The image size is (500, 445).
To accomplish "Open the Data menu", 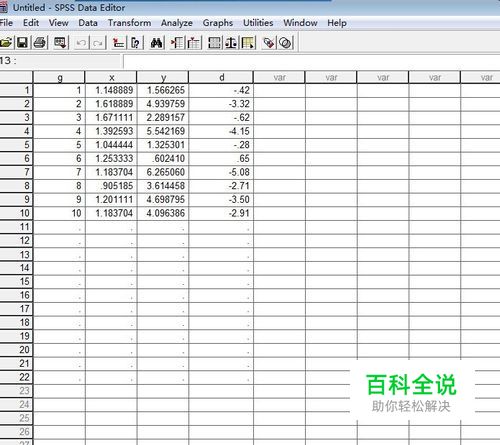I will 88,23.
